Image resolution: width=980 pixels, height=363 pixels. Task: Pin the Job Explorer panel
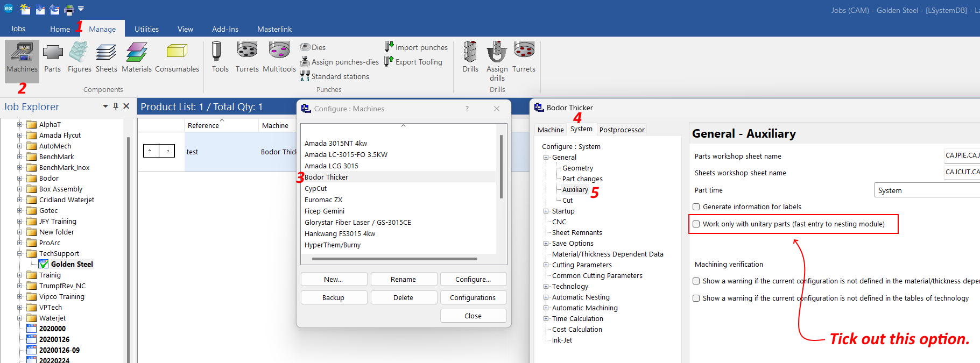(x=116, y=106)
